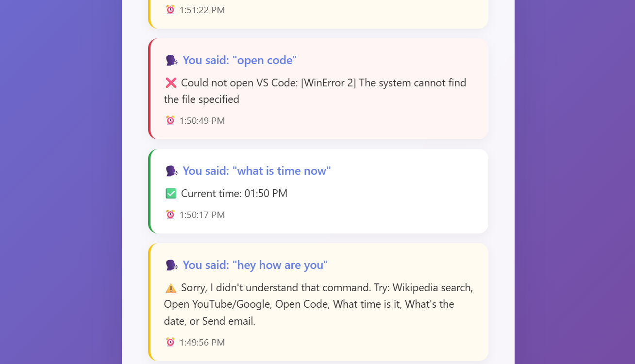Image resolution: width=635 pixels, height=364 pixels.
Task: Select the You said: "open code" heading
Action: pyautogui.click(x=231, y=60)
